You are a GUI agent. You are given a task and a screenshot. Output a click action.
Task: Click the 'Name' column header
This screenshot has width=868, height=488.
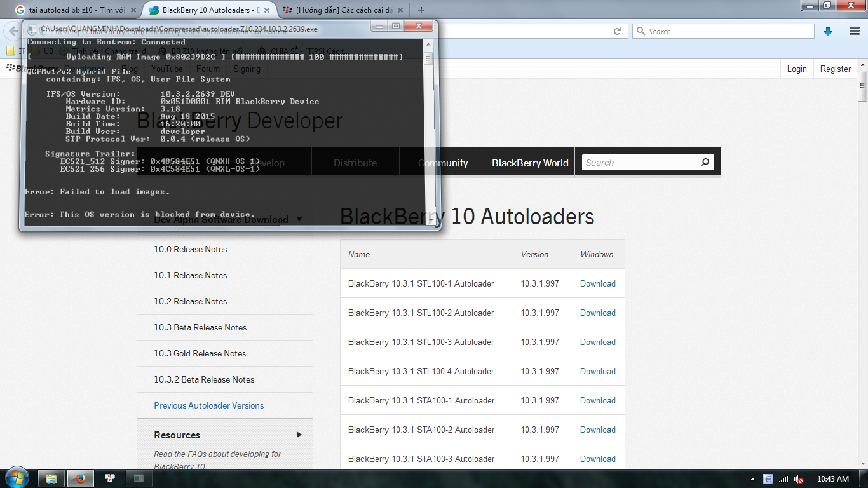click(359, 254)
